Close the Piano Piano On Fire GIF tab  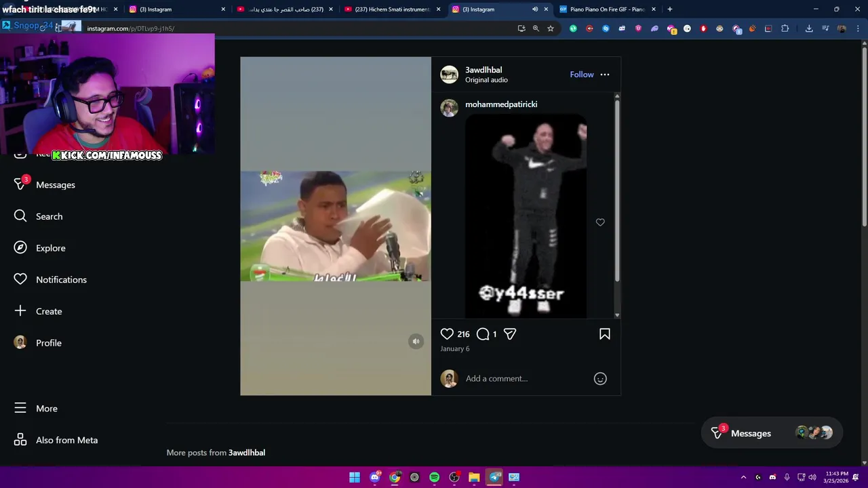pyautogui.click(x=654, y=9)
